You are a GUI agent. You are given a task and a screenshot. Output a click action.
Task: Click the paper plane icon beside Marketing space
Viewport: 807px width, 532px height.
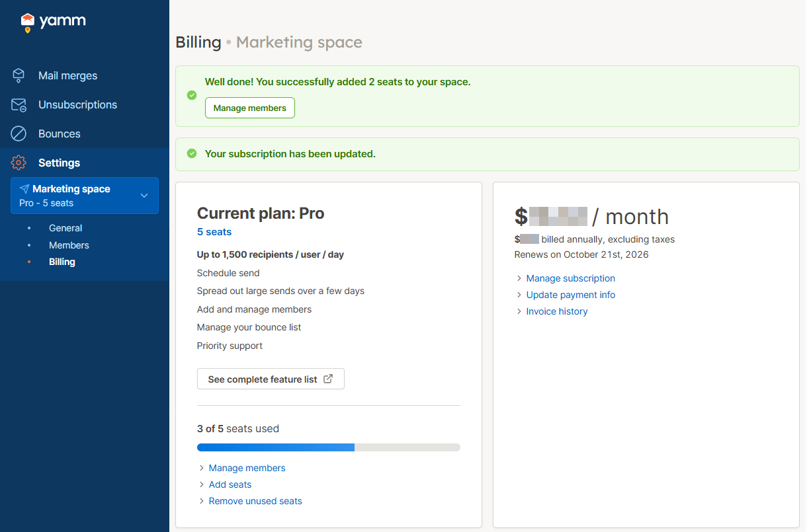pos(24,189)
